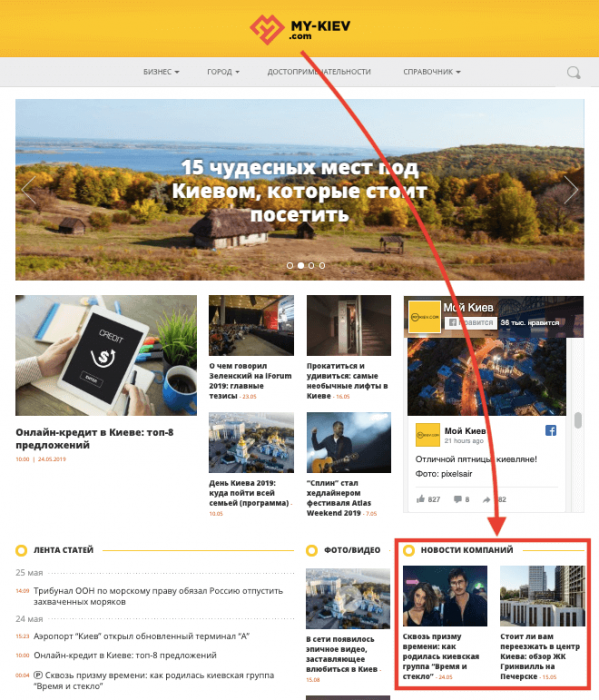The width and height of the screenshot is (599, 700).
Task: Open the Новости компаний section heading
Action: tap(467, 550)
